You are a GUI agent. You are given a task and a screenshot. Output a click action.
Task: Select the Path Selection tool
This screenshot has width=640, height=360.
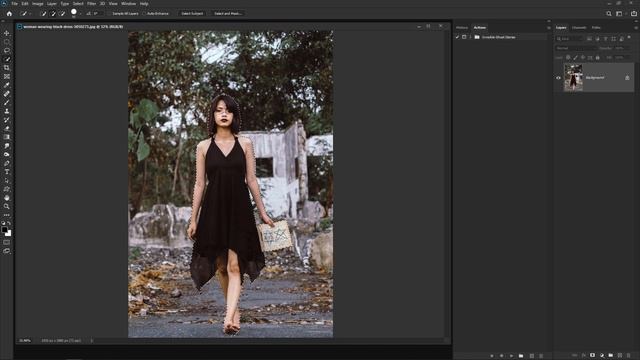(x=7, y=180)
